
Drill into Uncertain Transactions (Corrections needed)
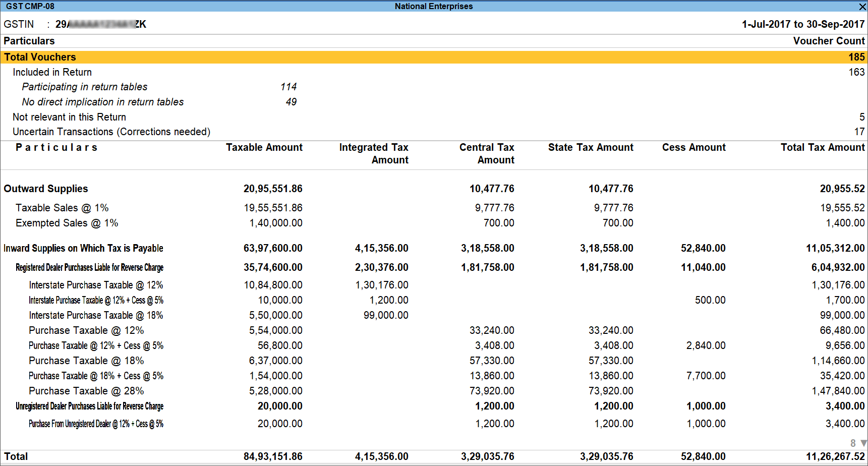click(x=111, y=132)
